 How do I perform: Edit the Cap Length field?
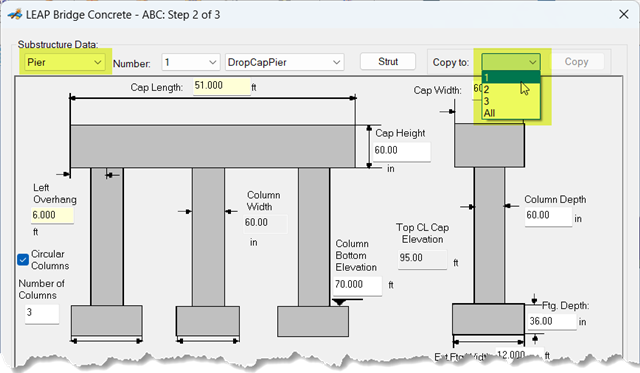point(221,86)
